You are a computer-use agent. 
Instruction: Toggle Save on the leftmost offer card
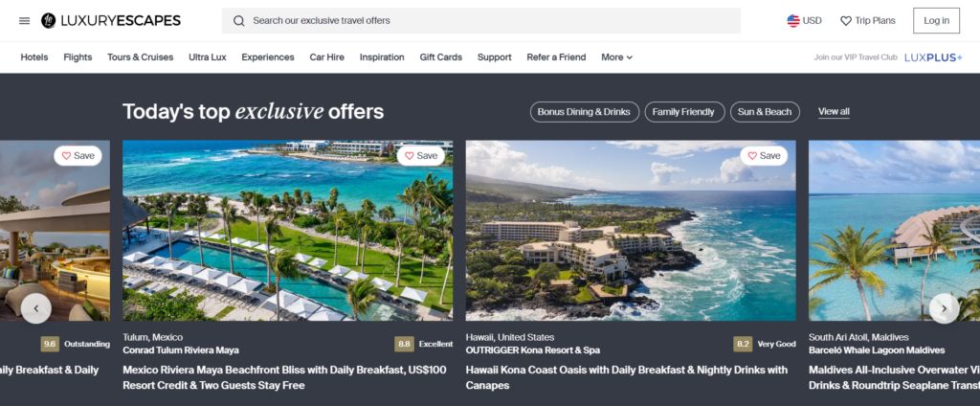(78, 156)
